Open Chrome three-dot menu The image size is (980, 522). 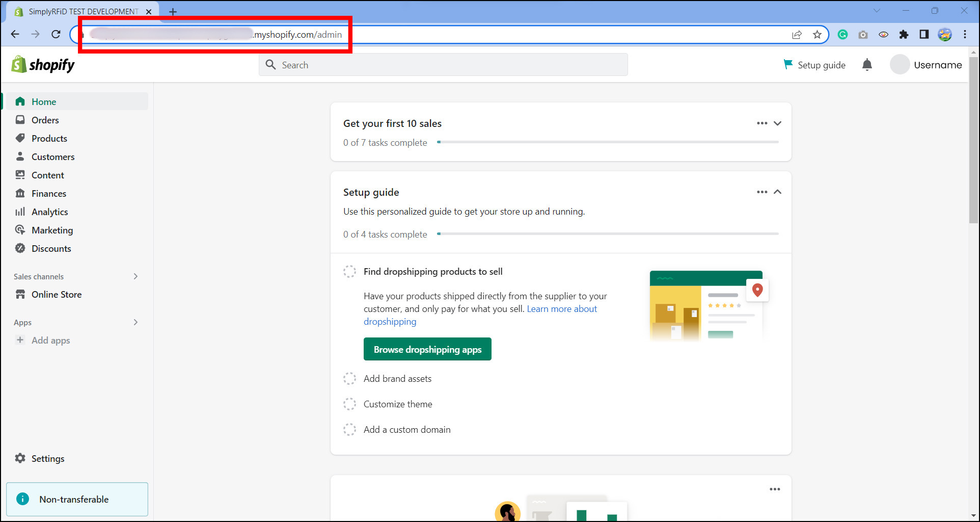965,34
